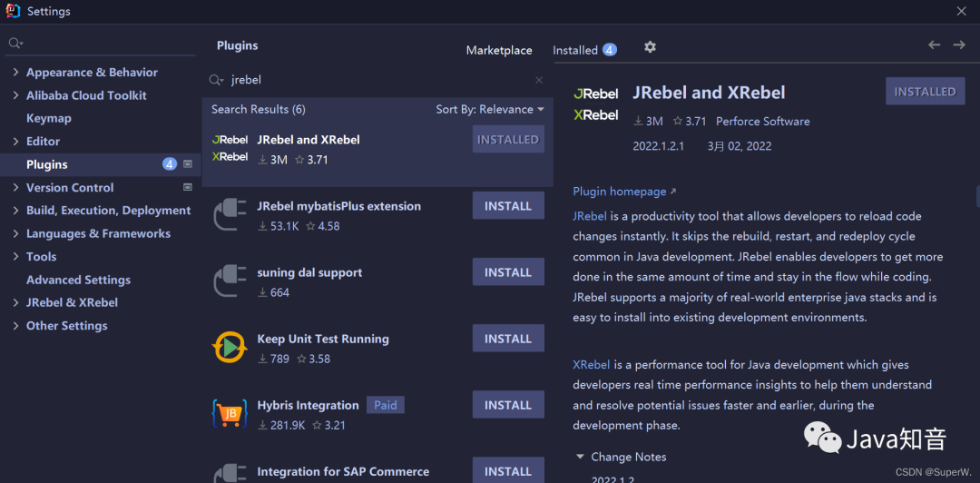
Task: Expand Alibaba Cloud Toolkit node
Action: [x=15, y=95]
